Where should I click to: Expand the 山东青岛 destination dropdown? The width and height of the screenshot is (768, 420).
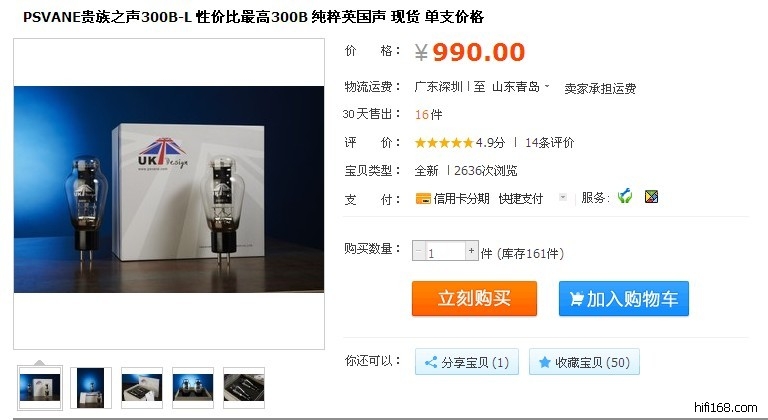pyautogui.click(x=547, y=86)
